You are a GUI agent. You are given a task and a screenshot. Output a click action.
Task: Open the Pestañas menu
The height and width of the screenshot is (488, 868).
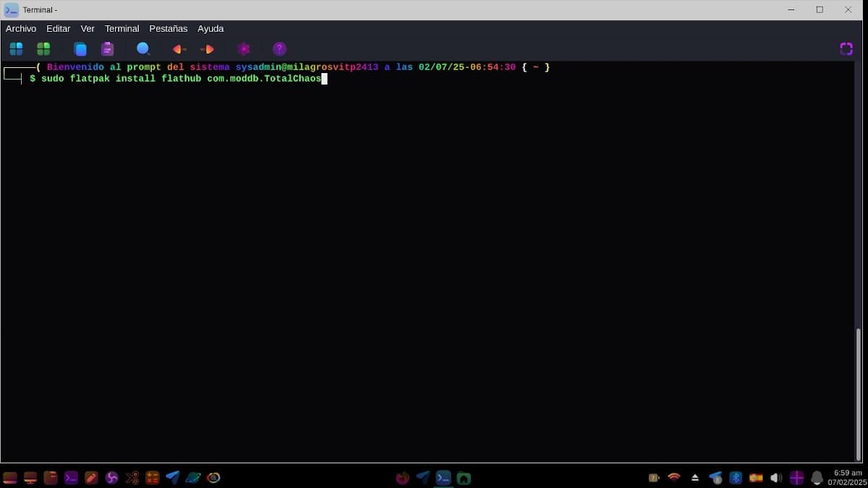pos(169,29)
